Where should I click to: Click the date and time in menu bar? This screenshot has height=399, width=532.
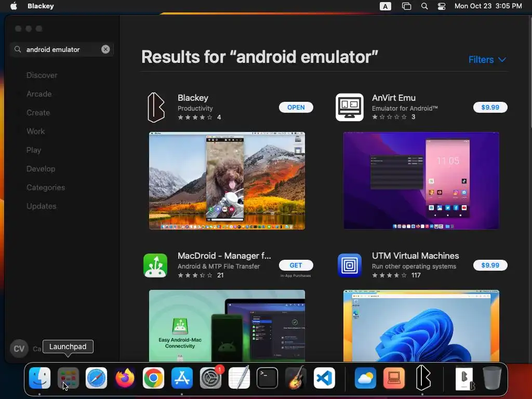tap(488, 6)
